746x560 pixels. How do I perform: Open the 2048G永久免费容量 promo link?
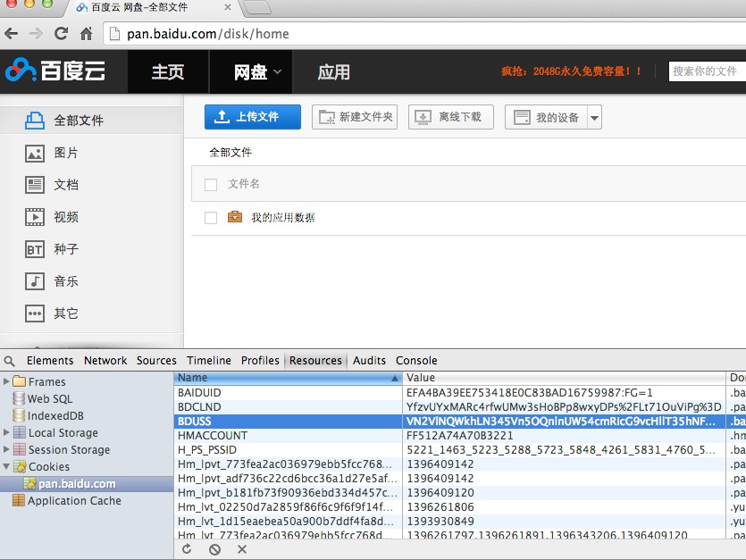coord(572,71)
